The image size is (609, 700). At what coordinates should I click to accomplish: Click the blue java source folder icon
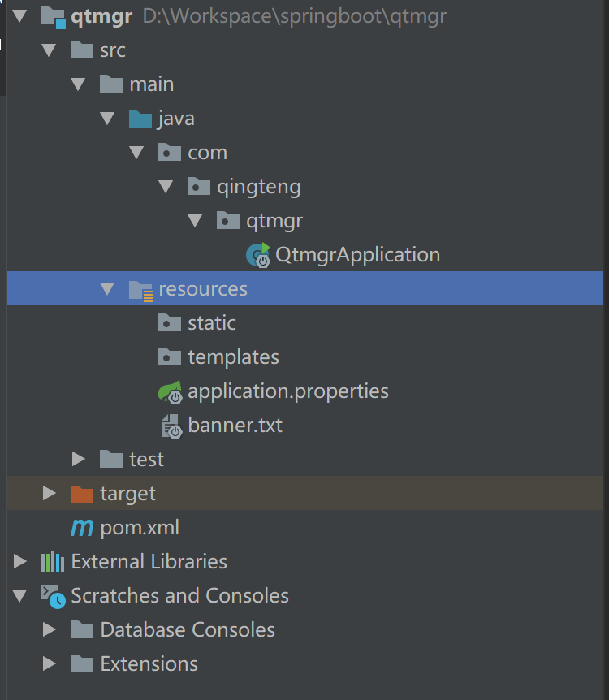tap(140, 118)
